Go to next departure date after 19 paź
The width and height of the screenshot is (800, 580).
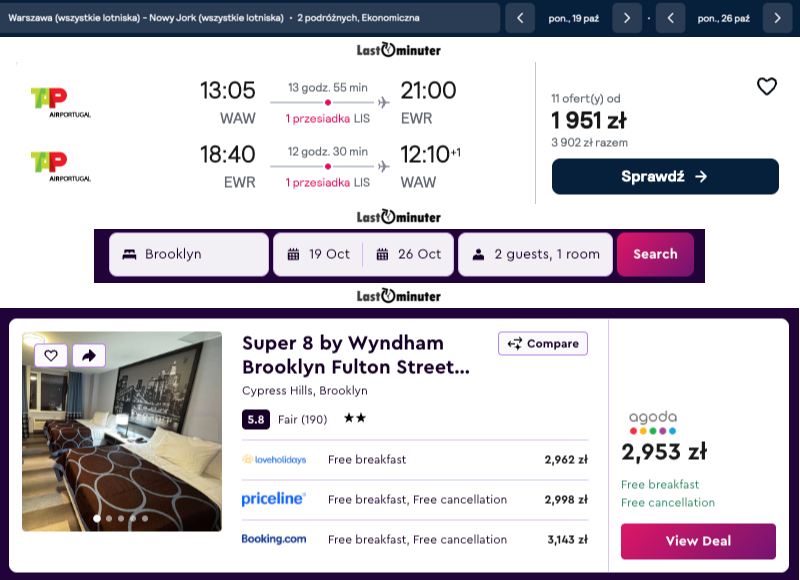click(627, 18)
